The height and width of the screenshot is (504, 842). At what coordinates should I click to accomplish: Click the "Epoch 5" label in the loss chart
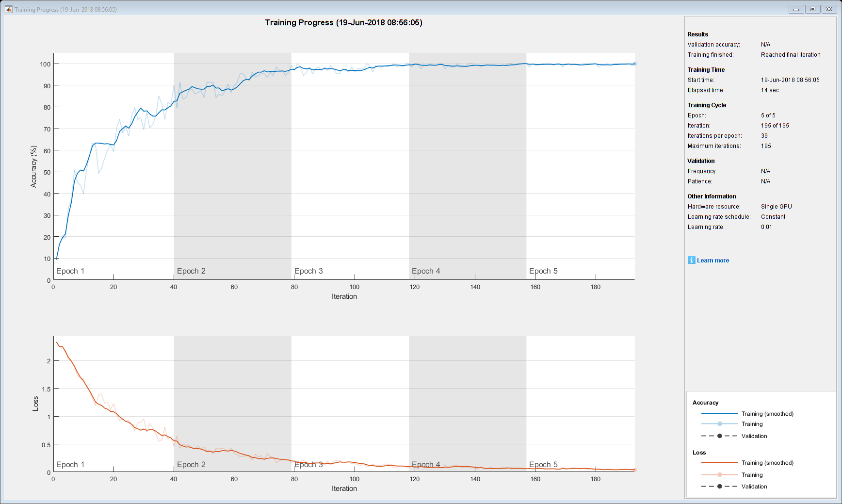point(543,465)
